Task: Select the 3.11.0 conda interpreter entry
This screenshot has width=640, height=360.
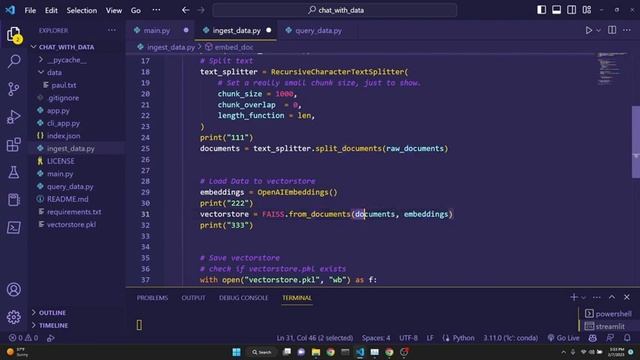Action: 511,338
